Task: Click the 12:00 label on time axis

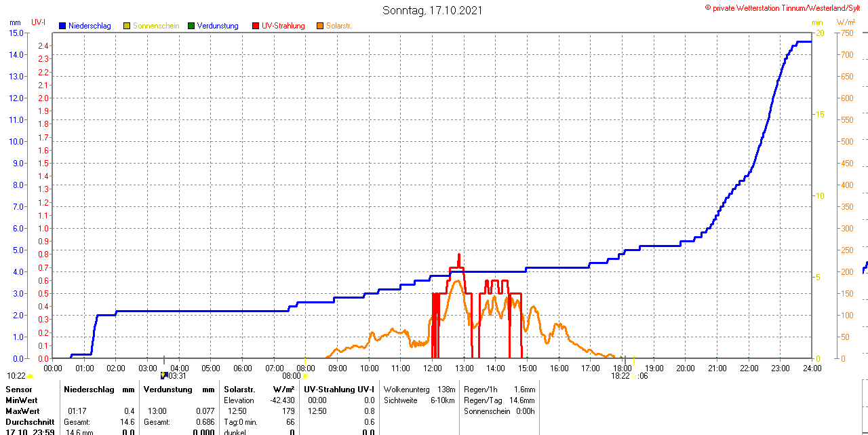Action: coord(432,368)
